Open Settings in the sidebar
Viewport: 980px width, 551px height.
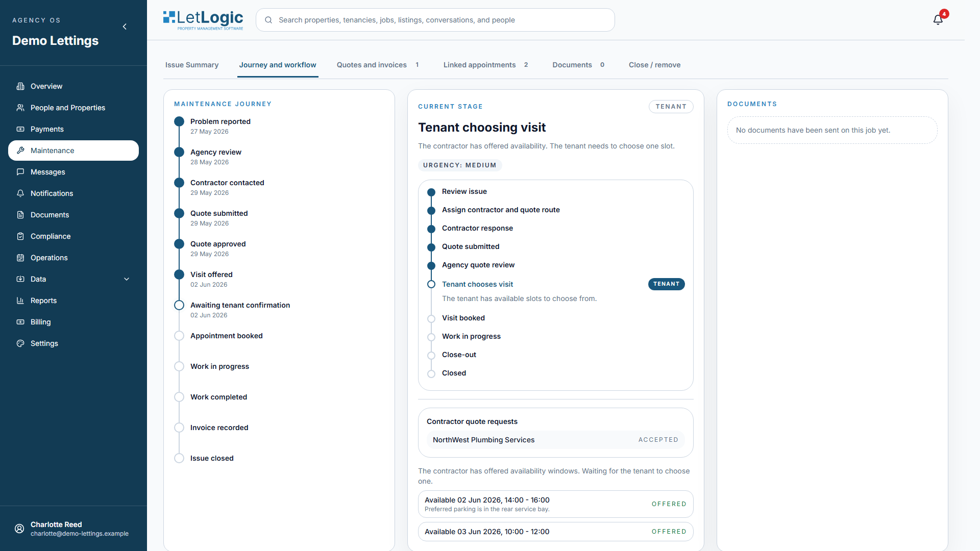[x=73, y=343]
